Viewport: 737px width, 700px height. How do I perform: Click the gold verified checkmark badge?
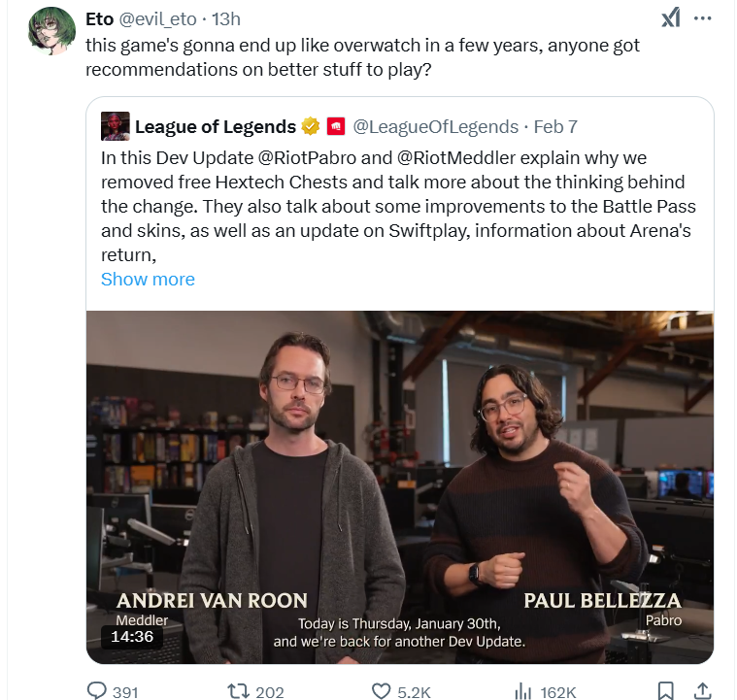pyautogui.click(x=311, y=126)
